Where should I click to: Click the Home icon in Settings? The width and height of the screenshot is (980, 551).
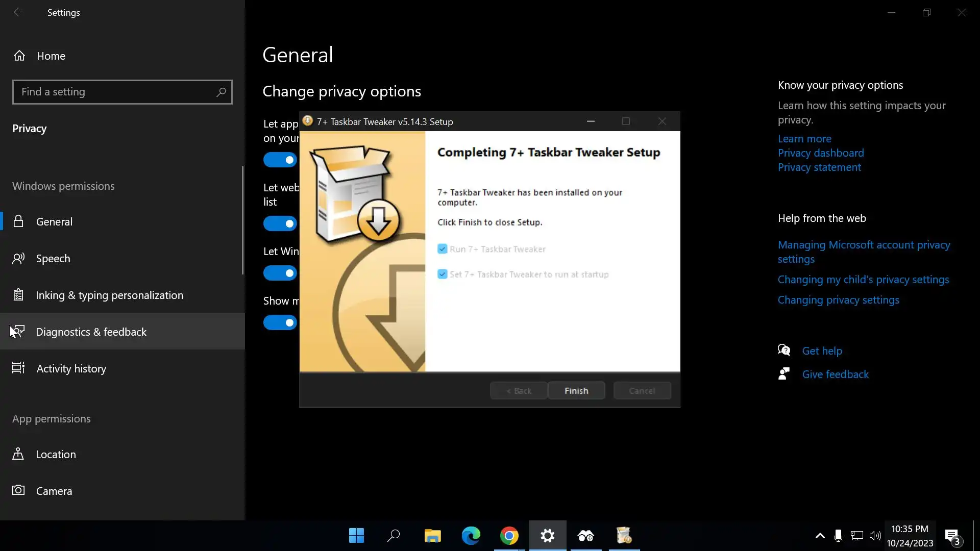click(x=19, y=56)
